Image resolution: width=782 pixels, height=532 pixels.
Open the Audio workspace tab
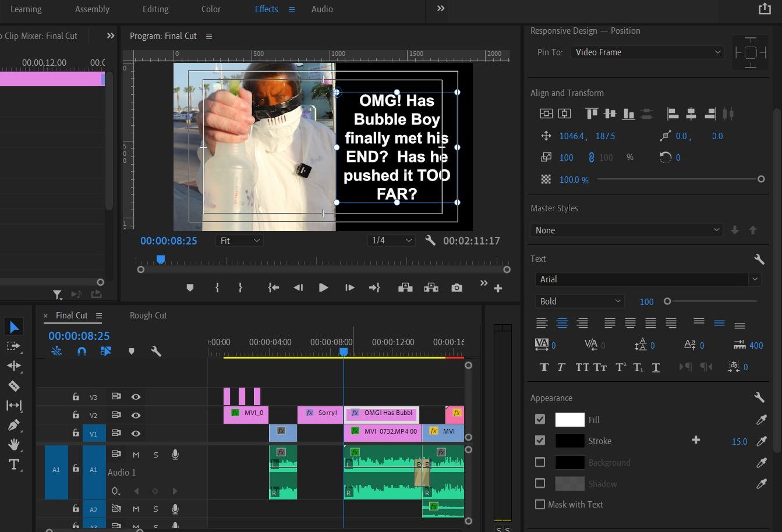coord(322,9)
